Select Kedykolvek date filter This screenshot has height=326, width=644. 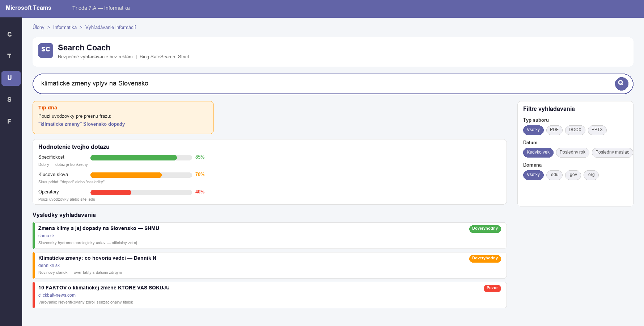[538, 152]
